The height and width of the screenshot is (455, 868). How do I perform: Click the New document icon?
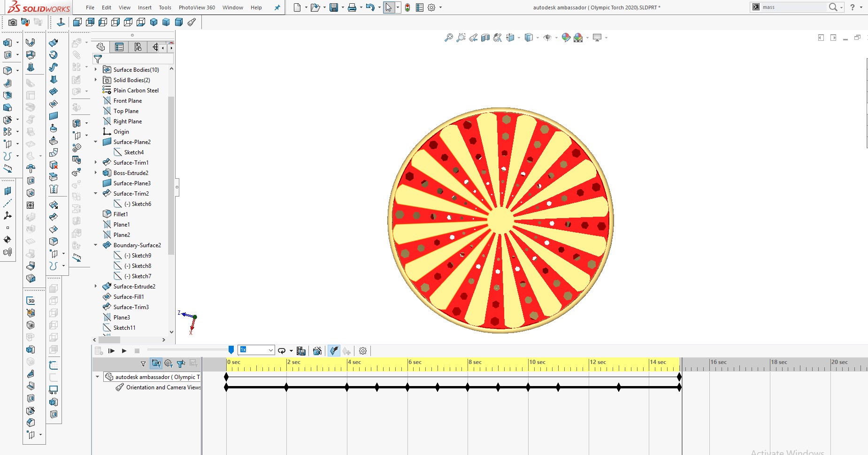tap(297, 8)
